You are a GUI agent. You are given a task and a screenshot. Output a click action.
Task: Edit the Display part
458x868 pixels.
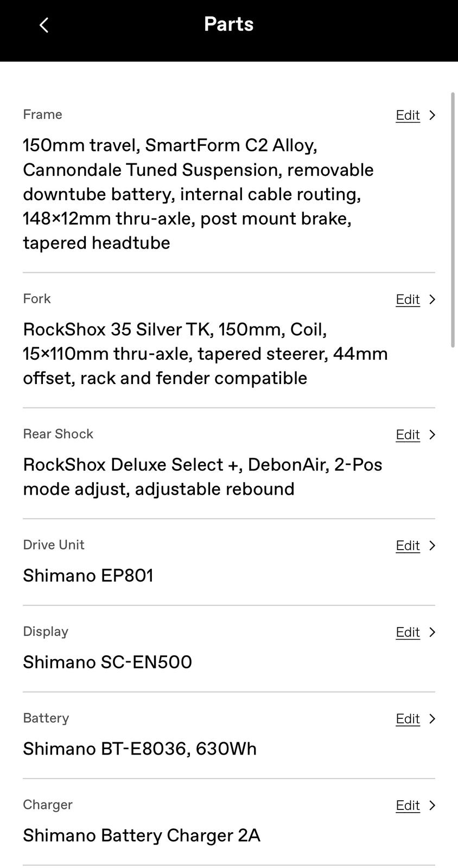408,632
